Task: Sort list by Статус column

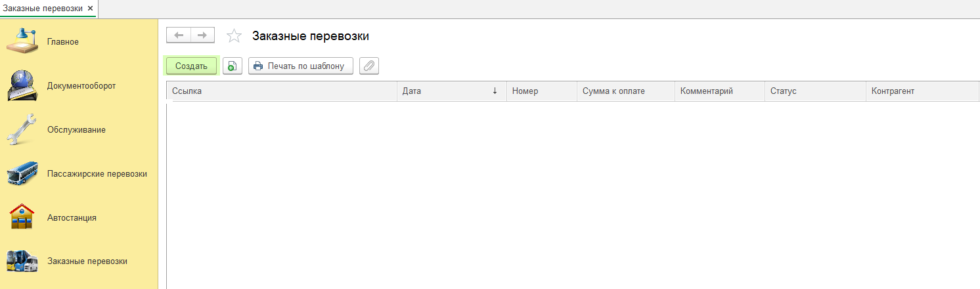Action: 783,91
